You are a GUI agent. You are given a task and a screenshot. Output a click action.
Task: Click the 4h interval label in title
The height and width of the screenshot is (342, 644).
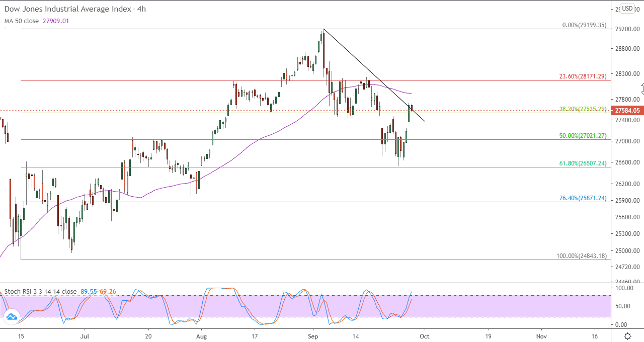tap(141, 9)
